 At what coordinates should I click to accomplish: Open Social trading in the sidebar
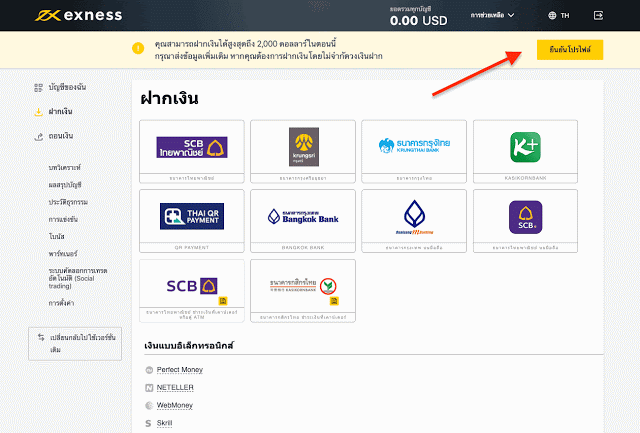click(78, 278)
